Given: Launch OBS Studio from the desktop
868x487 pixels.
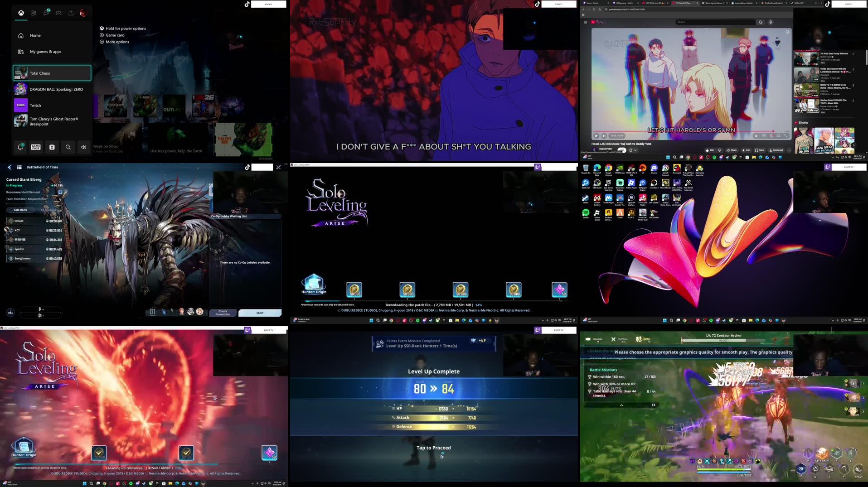Looking at the screenshot, I should (597, 183).
